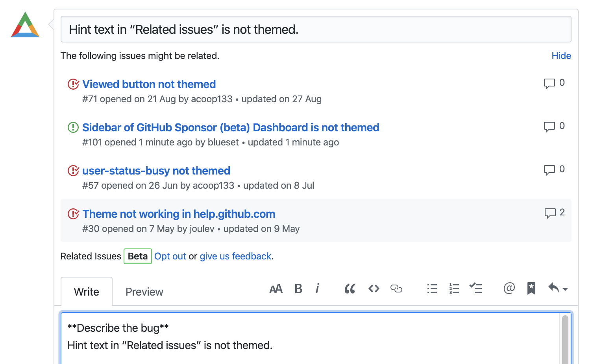
Task: Open 'user-status-busy not themed' issue
Action: [x=156, y=171]
